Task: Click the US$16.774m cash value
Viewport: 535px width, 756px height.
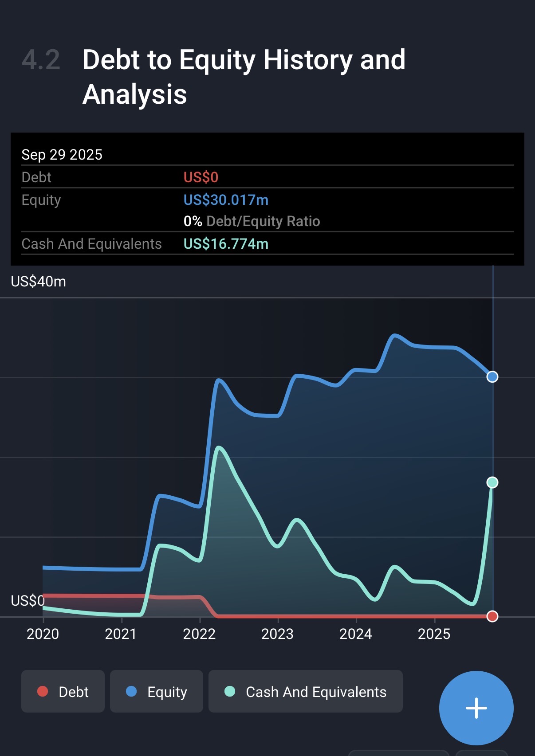Action: (x=226, y=244)
